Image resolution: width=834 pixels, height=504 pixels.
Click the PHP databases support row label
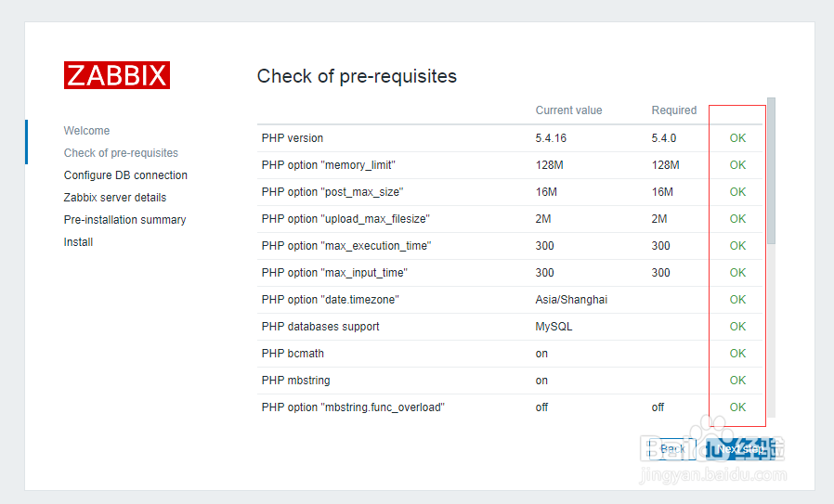click(x=320, y=327)
